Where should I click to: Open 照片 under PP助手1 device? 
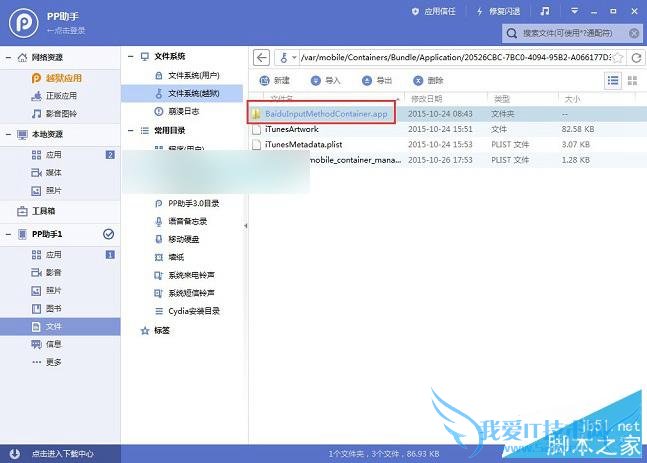pos(47,291)
